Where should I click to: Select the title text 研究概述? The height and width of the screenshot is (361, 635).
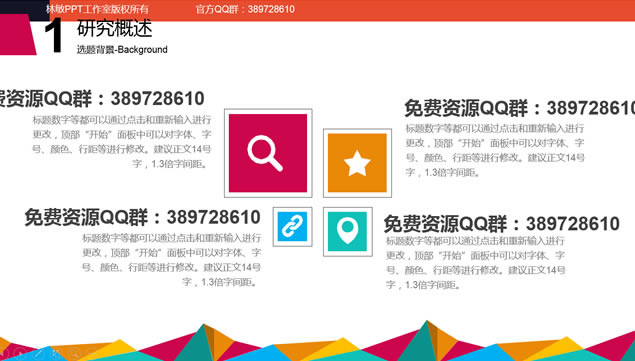pos(115,28)
